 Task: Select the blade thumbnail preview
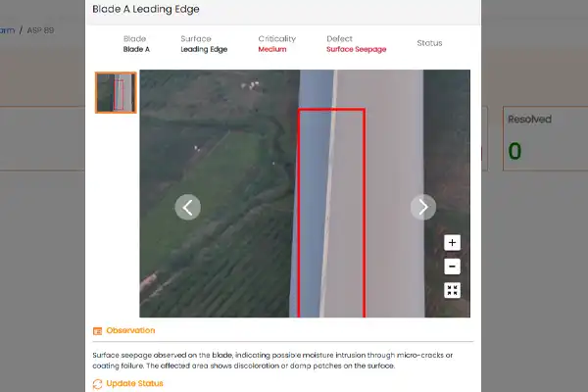[x=116, y=93]
